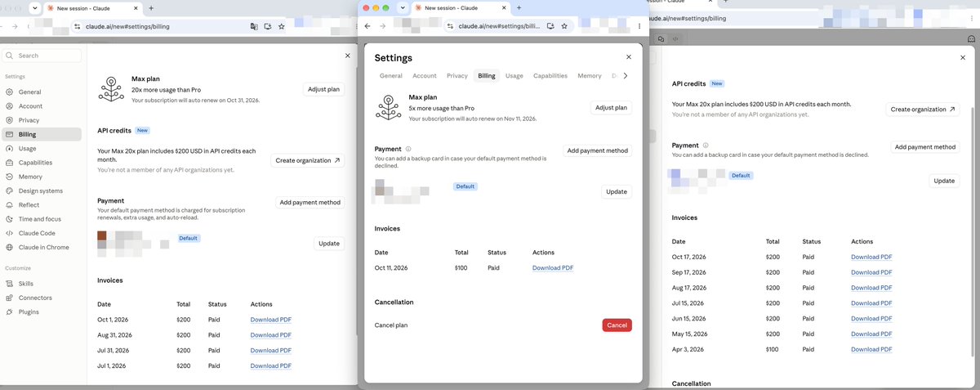This screenshot has height=390, width=980.
Task: Open the three-dot browser menu in middle window
Action: [x=640, y=26]
